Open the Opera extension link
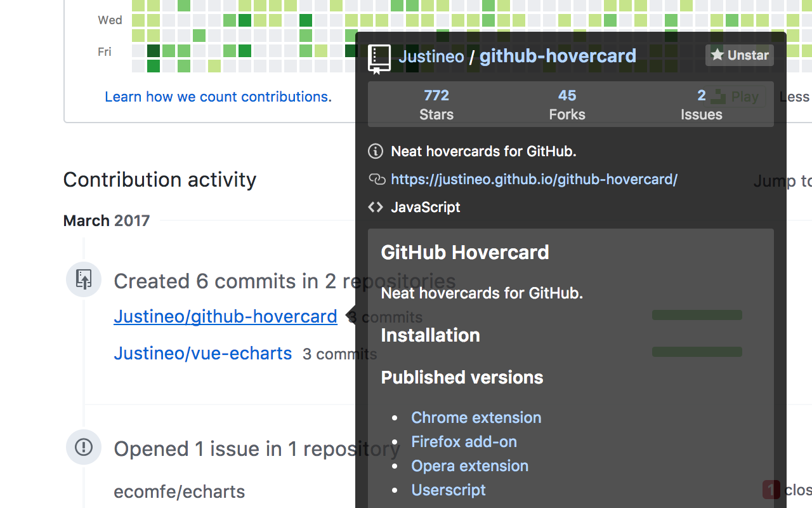812x508 pixels. (469, 465)
